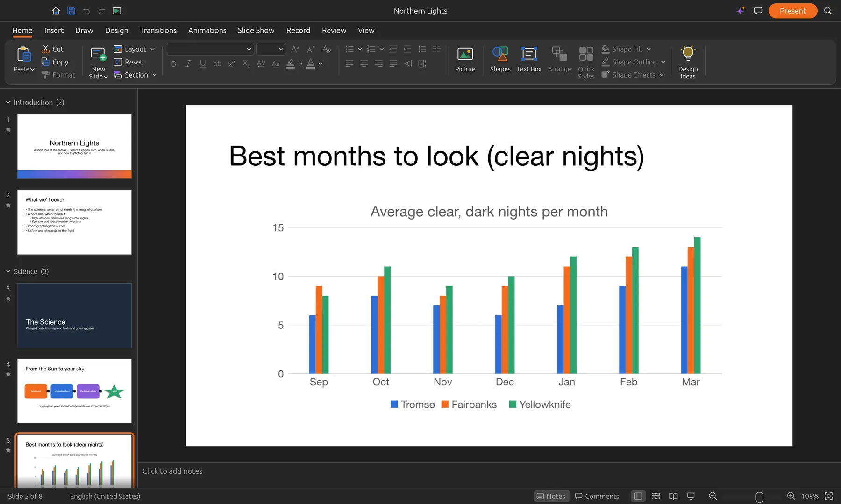841x504 pixels.
Task: Switch to the Design tab
Action: point(116,30)
